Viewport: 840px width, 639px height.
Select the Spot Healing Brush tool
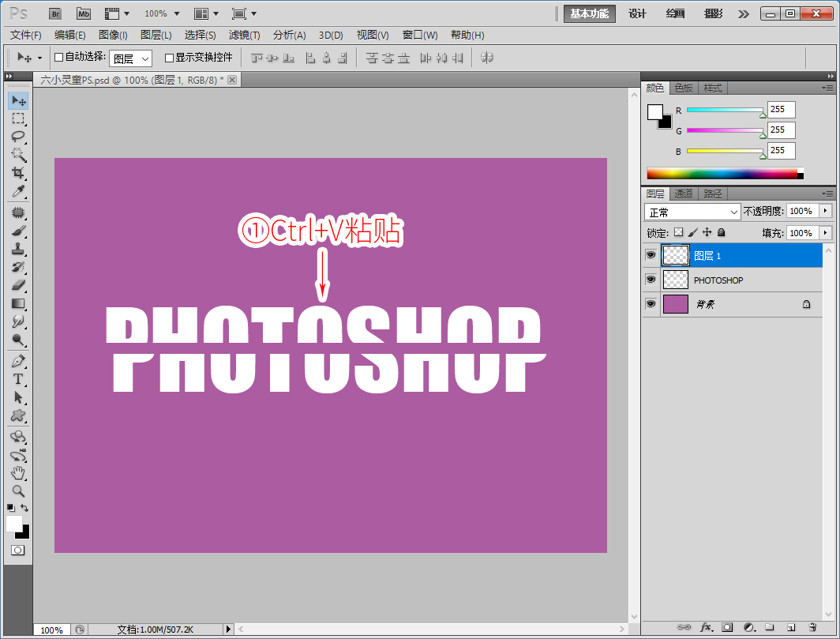(x=18, y=212)
